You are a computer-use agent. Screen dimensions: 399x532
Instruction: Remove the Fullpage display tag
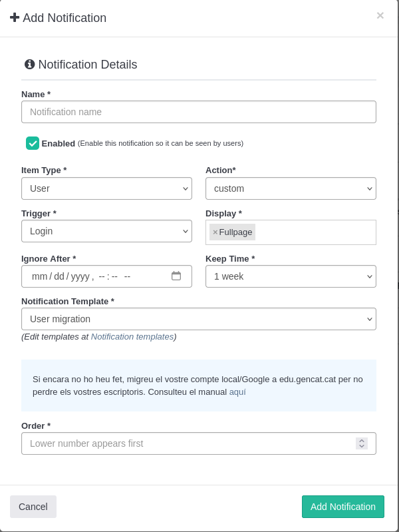(215, 232)
